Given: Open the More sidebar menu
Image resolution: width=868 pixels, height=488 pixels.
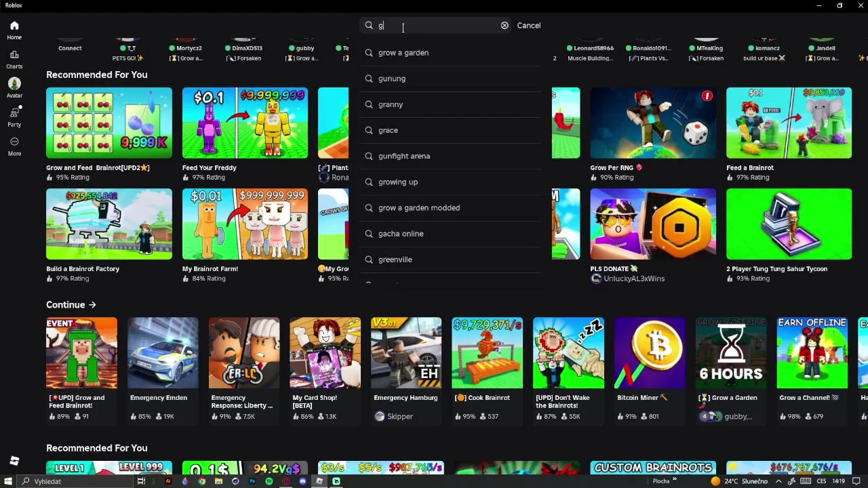Looking at the screenshot, I should 14,146.
